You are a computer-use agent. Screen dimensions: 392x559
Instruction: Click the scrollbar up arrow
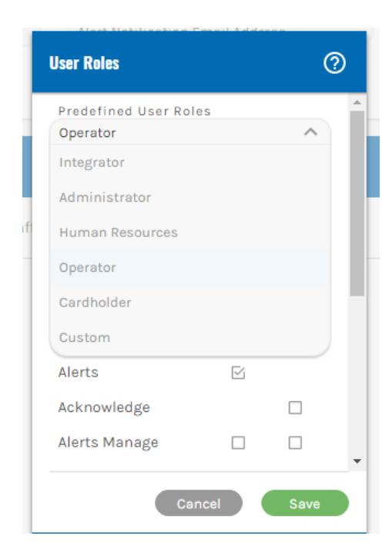[357, 102]
